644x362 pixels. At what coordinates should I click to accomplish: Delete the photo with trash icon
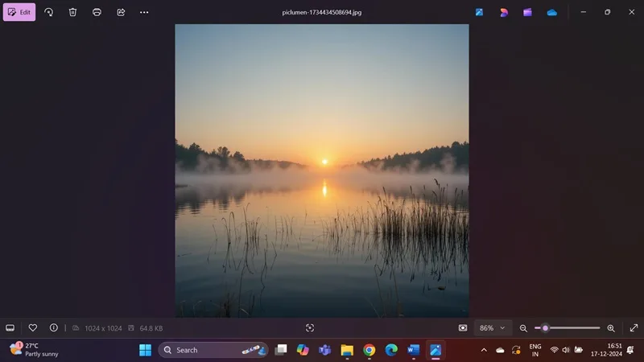coord(72,12)
